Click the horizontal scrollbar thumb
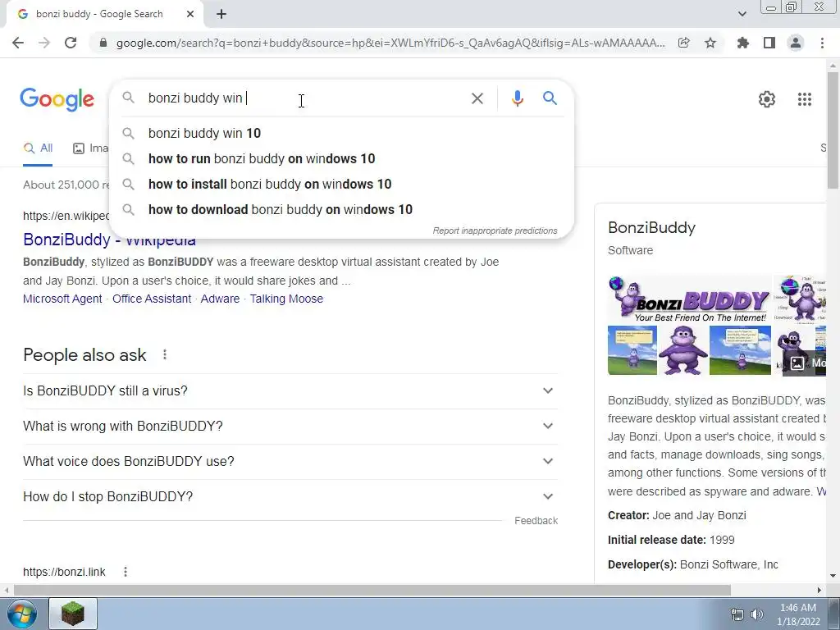Image resolution: width=840 pixels, height=630 pixels. [x=372, y=591]
